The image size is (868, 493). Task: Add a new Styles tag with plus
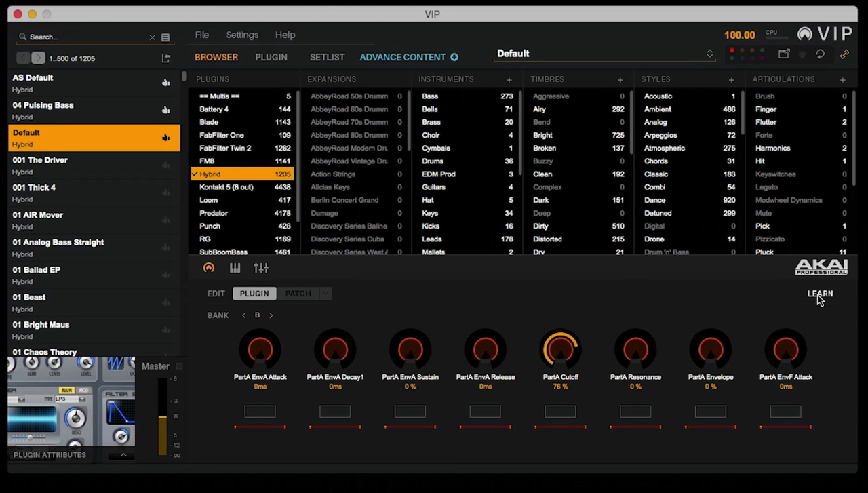point(731,80)
